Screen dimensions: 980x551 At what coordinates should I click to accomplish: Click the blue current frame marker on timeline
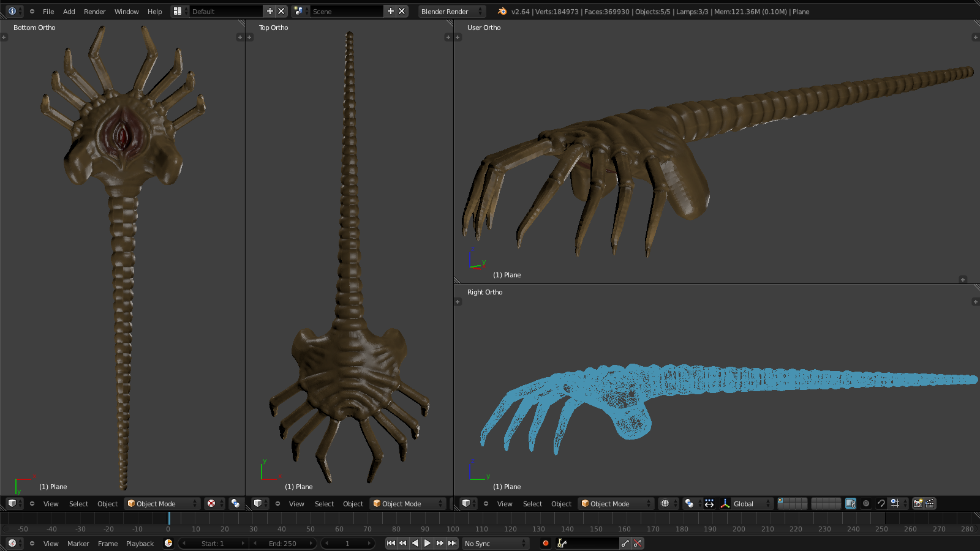(169, 519)
